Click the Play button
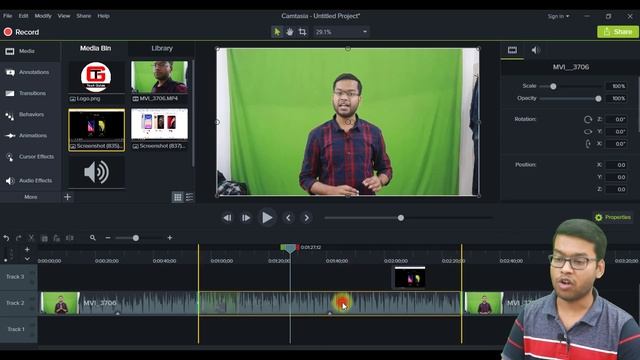 (x=267, y=218)
